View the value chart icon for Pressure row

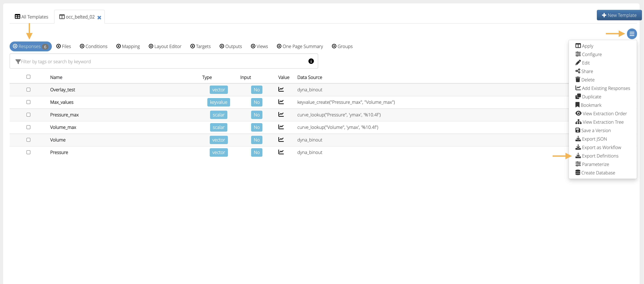281,152
